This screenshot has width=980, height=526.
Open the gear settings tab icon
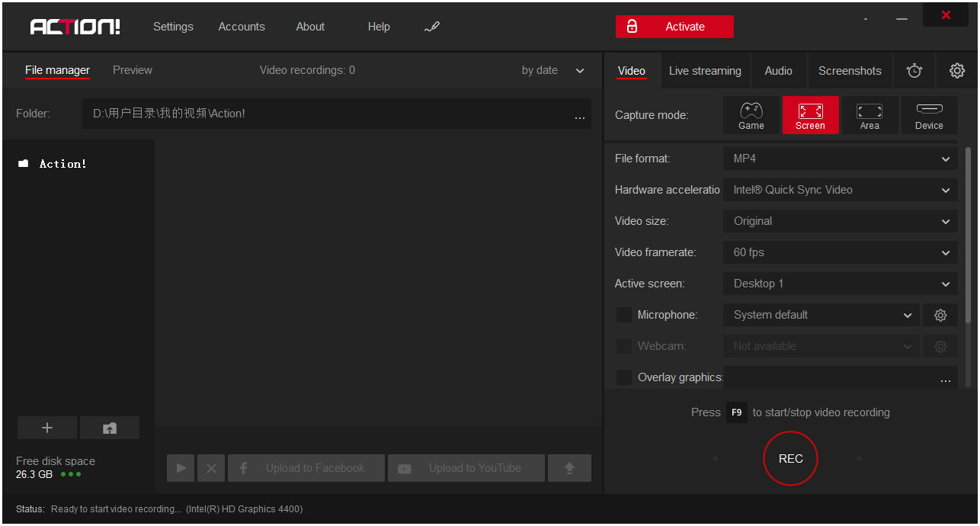[x=957, y=71]
